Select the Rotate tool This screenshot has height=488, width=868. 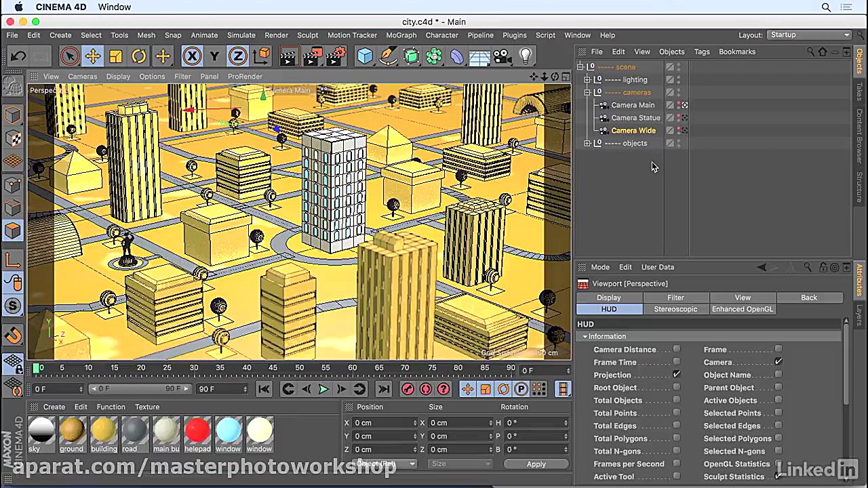click(139, 56)
